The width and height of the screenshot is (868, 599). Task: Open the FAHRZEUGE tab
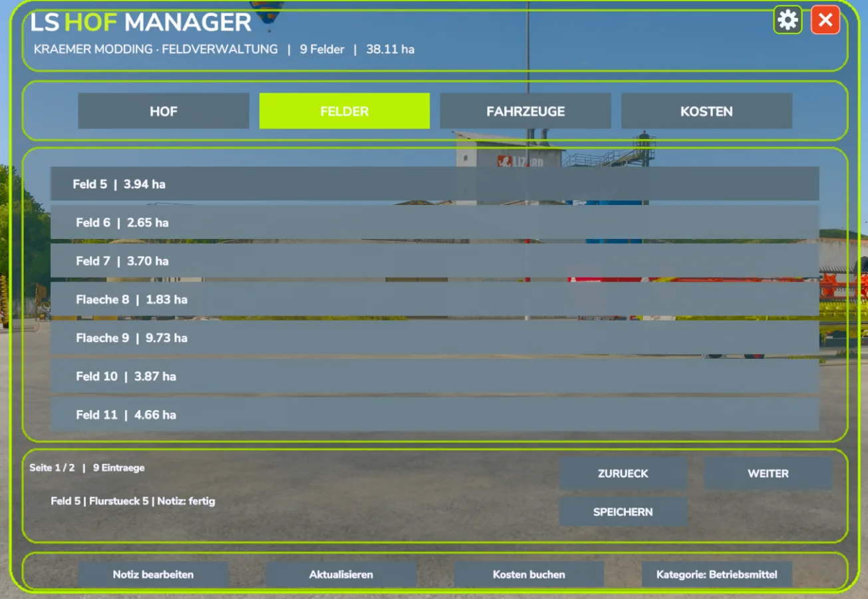(x=525, y=111)
